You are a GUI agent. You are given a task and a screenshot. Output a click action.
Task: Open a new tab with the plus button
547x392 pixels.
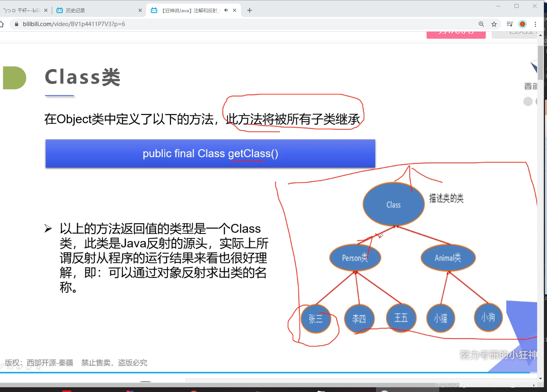coord(249,10)
